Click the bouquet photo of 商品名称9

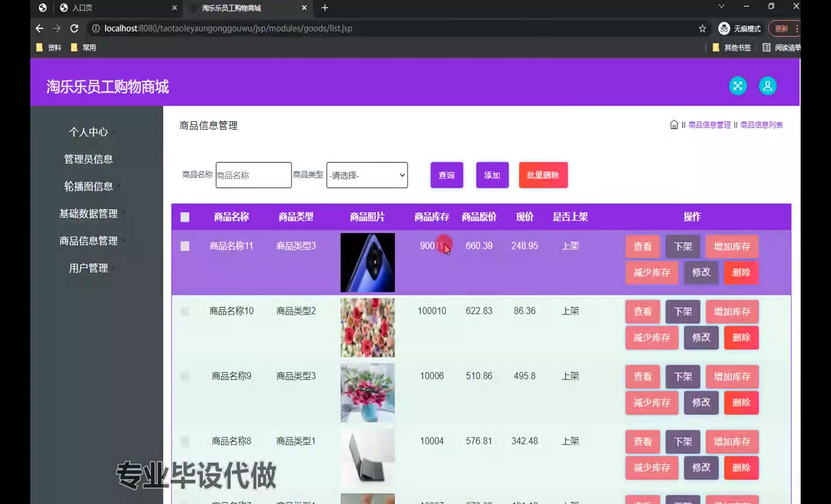point(368,393)
